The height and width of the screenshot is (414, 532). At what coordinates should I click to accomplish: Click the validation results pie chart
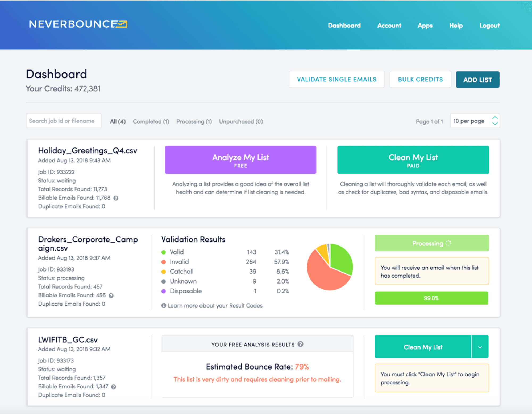330,267
